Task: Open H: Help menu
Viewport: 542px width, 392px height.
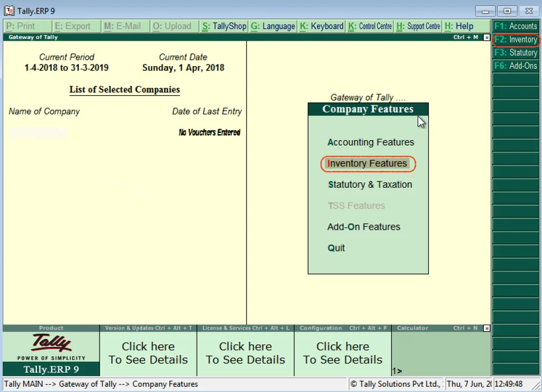Action: click(x=467, y=26)
